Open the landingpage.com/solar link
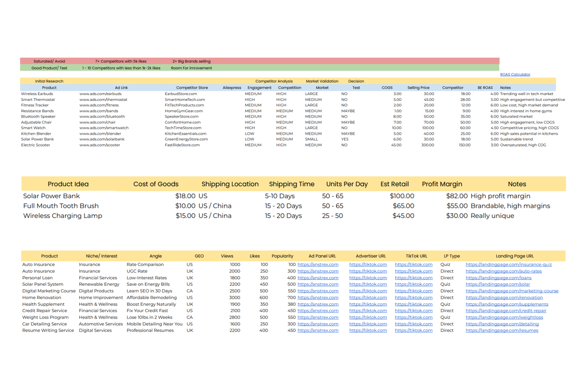The width and height of the screenshot is (588, 392). (497, 284)
